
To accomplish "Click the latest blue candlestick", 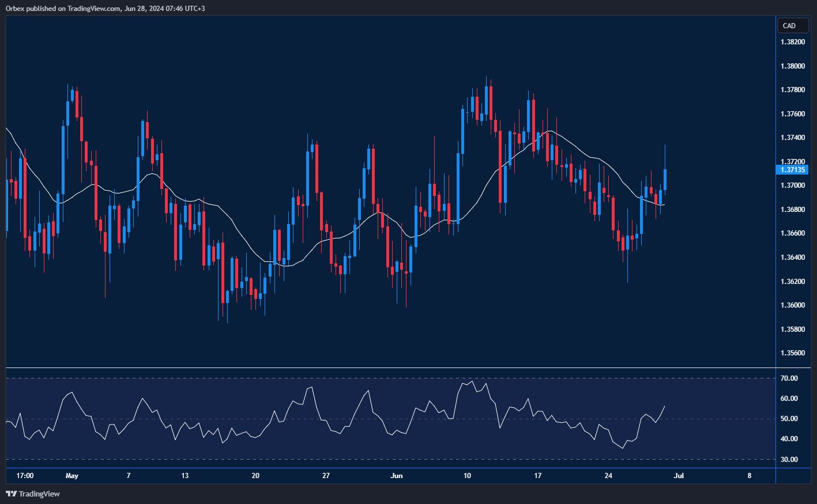I will coord(665,180).
